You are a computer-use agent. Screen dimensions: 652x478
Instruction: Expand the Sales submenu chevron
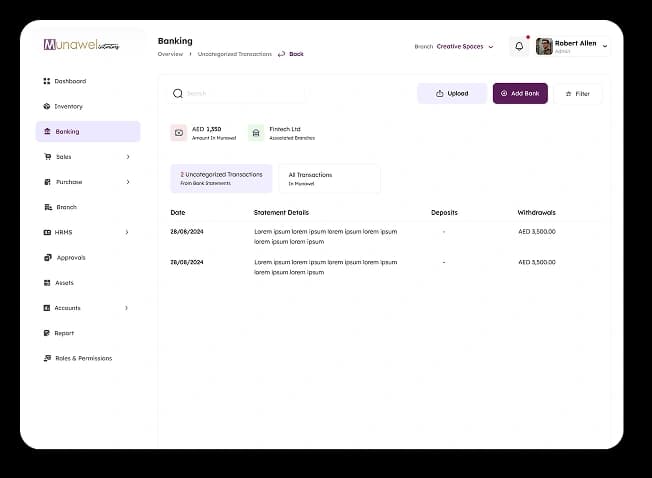[x=128, y=157]
